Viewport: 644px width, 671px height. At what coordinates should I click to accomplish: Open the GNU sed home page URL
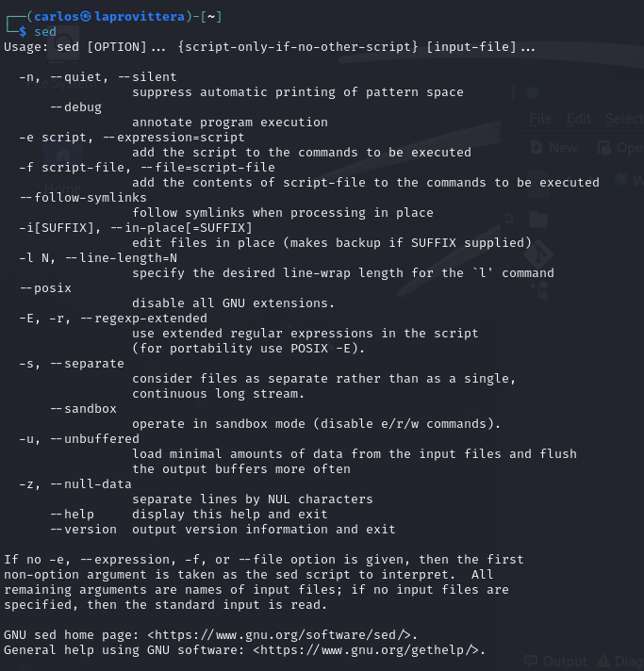(282, 634)
